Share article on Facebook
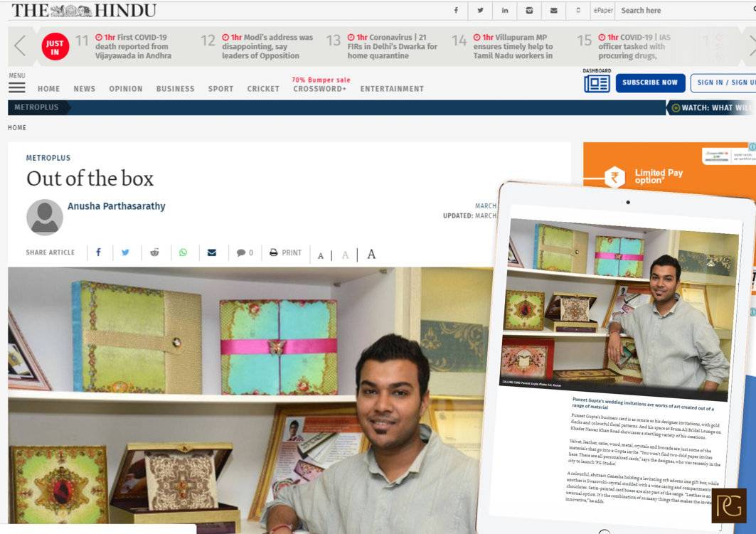Viewport: 756px width, 534px height. 98,252
